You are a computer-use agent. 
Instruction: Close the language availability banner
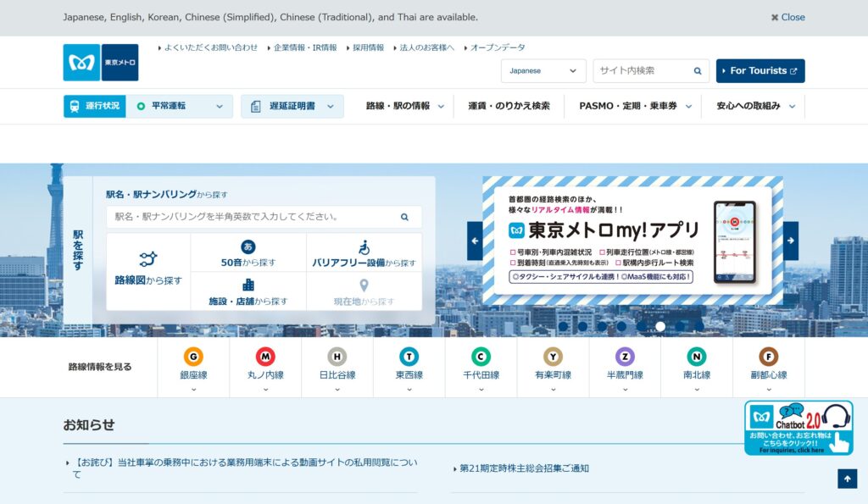coord(787,17)
